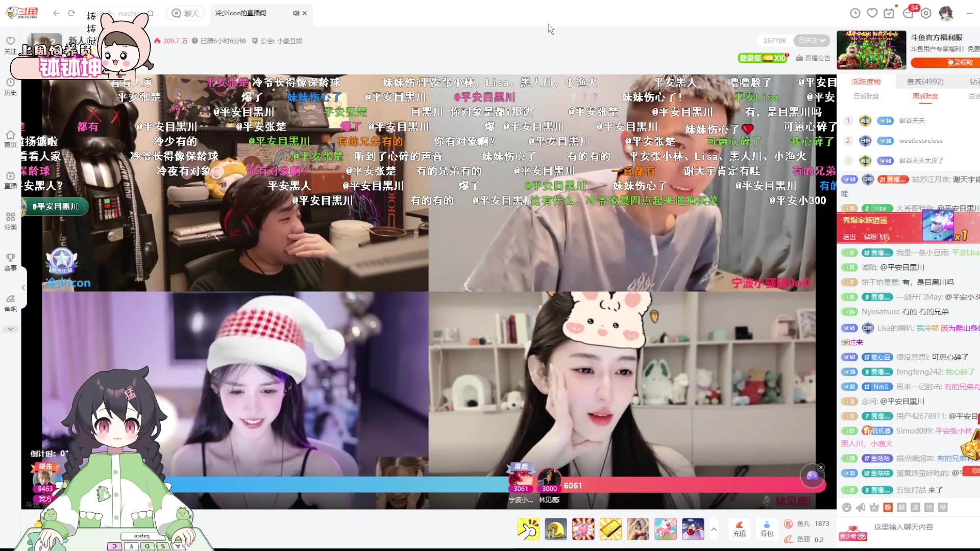Click the search magnifier icon
Viewport: 980px width, 551px height.
point(151,13)
